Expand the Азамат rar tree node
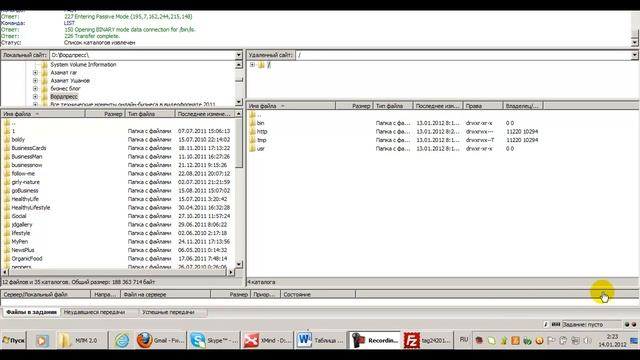This screenshot has width=640, height=360. pyautogui.click(x=36, y=73)
